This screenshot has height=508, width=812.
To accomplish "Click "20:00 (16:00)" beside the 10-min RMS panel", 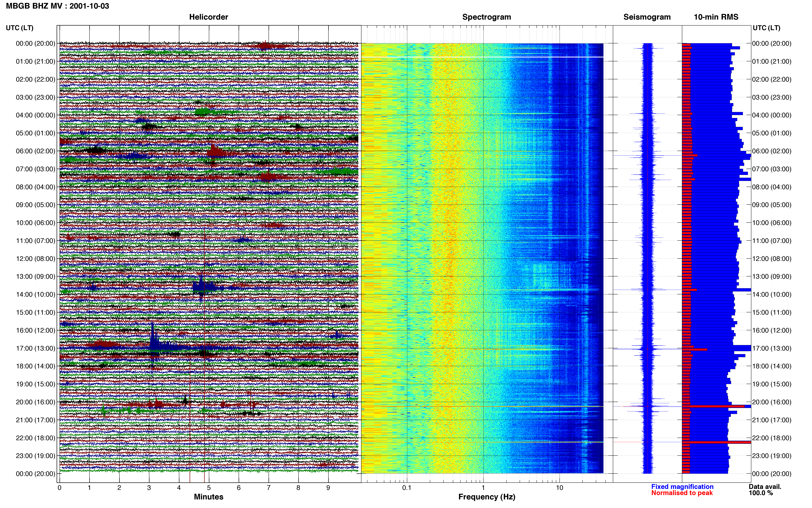I will coord(771,402).
